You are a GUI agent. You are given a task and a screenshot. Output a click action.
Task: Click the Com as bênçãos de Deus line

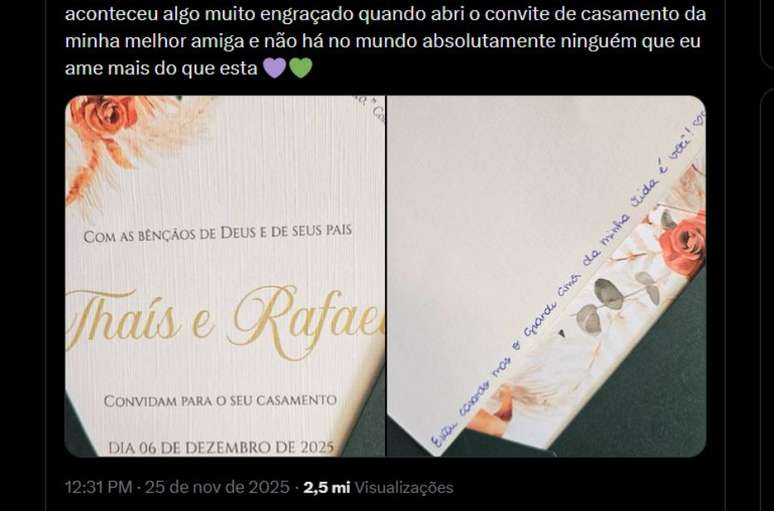click(218, 234)
